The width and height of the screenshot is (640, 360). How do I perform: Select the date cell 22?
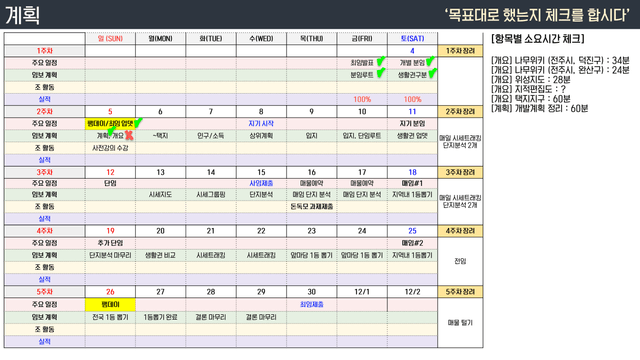pyautogui.click(x=261, y=231)
